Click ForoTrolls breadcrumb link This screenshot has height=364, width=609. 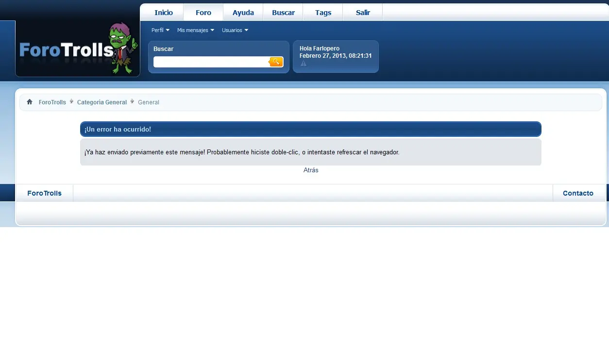click(52, 102)
